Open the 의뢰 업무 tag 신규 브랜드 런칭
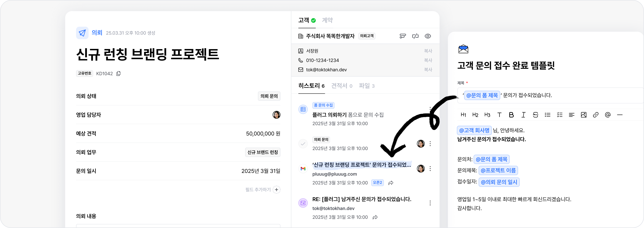644x228 pixels. point(263,152)
